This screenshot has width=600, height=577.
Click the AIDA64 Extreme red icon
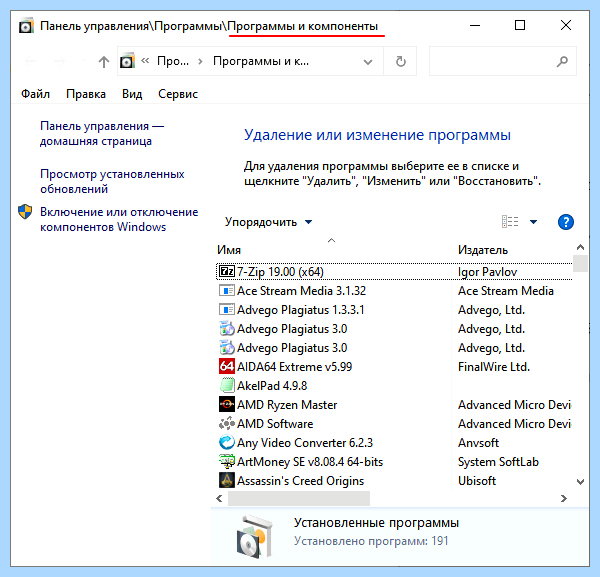pos(227,367)
